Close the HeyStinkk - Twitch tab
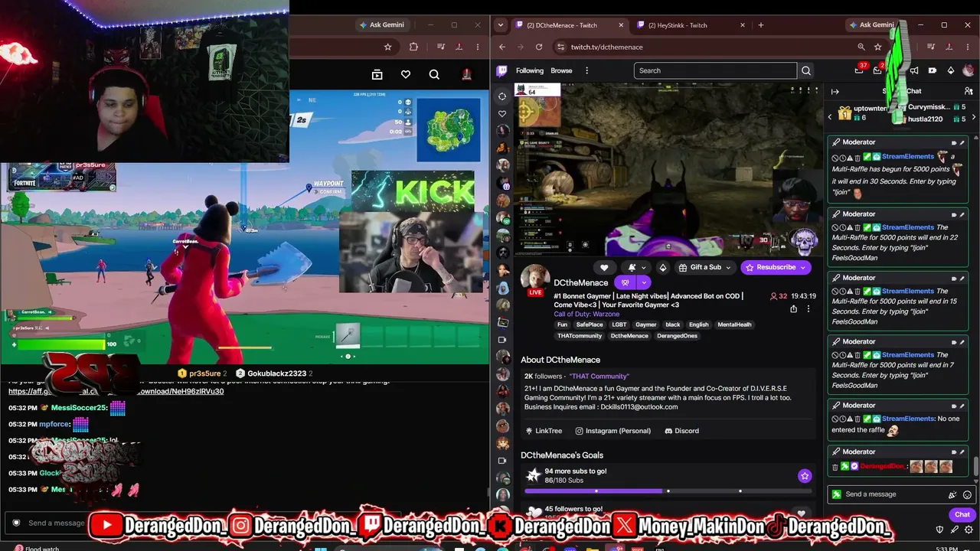This screenshot has height=551, width=980. pyautogui.click(x=742, y=25)
